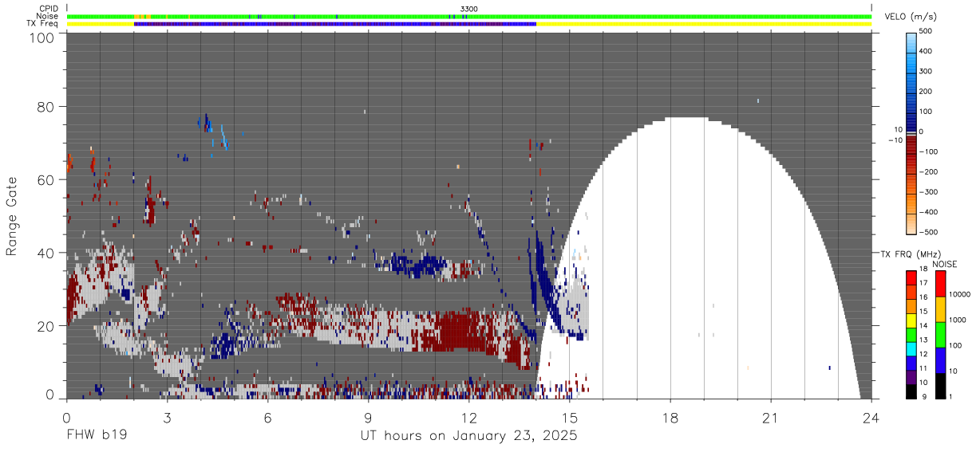Click the 3 tick on UT hours axis
980x452 pixels.
click(167, 417)
